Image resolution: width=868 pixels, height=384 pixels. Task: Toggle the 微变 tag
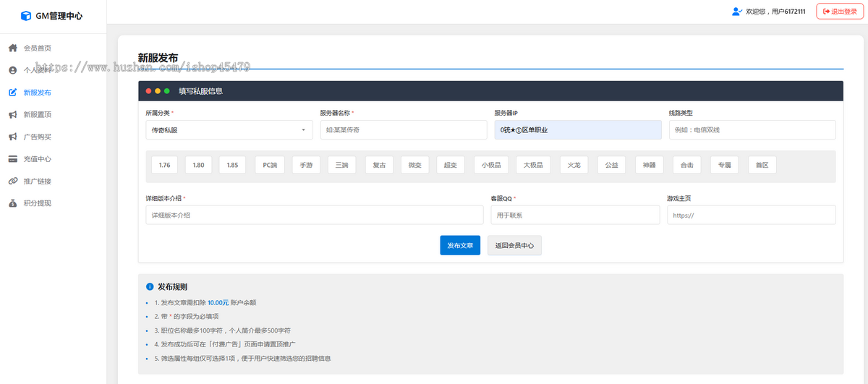414,165
